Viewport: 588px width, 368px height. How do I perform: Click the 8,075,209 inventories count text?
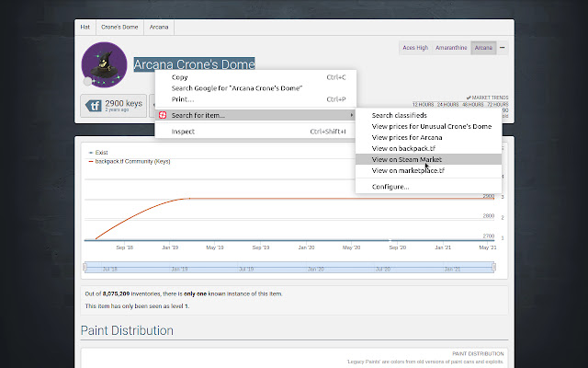pyautogui.click(x=116, y=293)
